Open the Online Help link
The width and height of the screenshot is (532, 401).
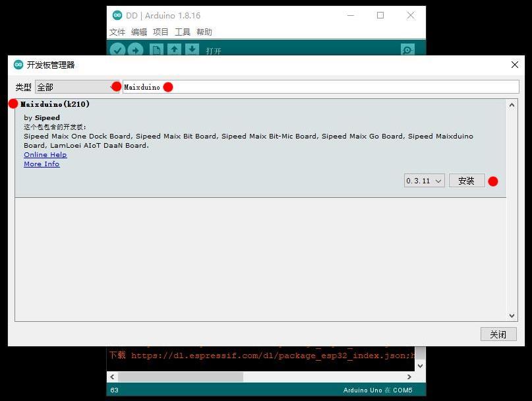pyautogui.click(x=45, y=155)
